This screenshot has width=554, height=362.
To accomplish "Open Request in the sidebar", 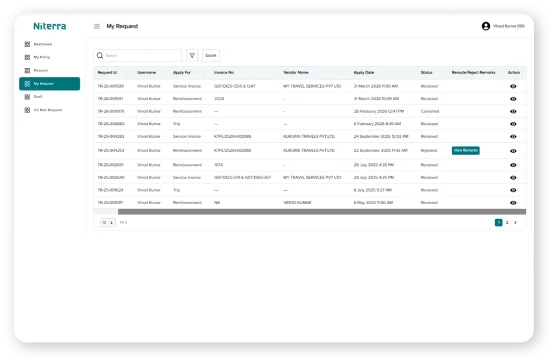I will point(49,71).
